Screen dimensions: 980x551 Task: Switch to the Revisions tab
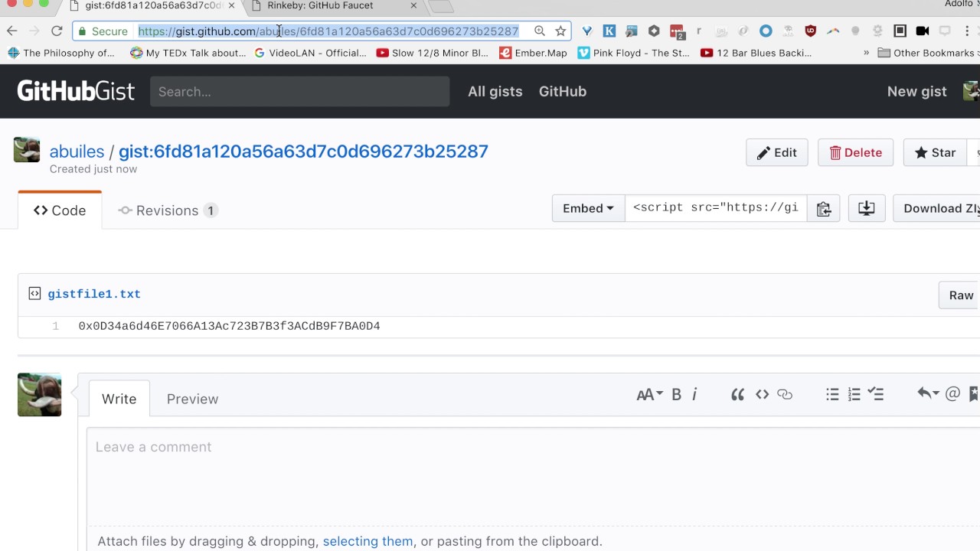point(168,210)
